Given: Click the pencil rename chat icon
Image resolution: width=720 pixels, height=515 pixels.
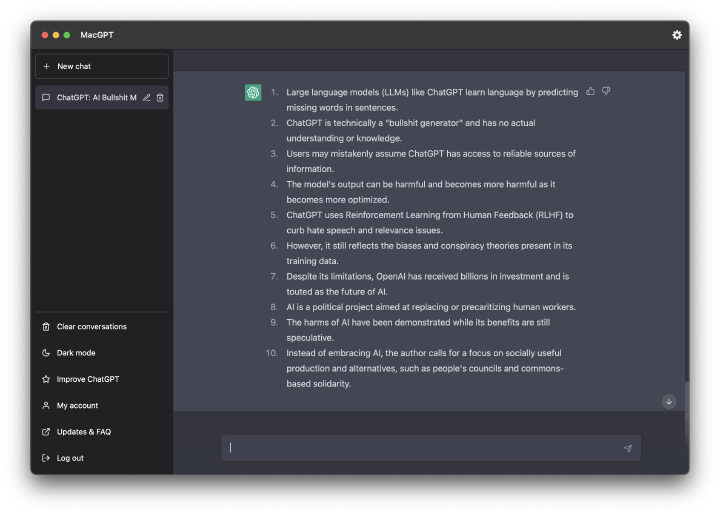Looking at the screenshot, I should tap(146, 97).
